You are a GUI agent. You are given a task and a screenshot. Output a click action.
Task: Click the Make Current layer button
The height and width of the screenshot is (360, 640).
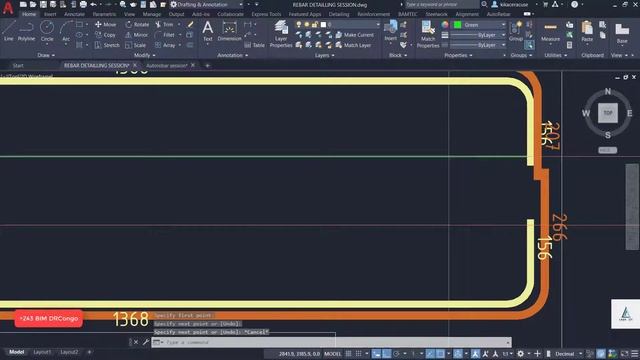pyautogui.click(x=354, y=35)
